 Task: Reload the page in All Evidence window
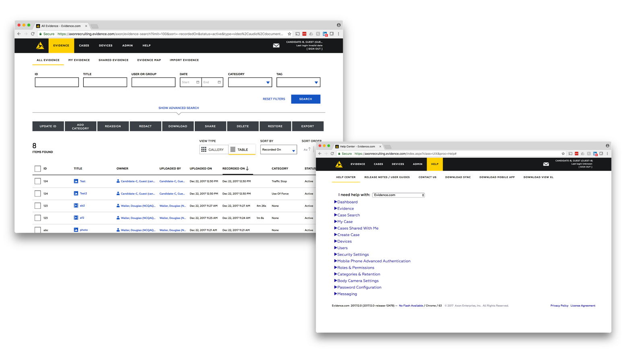33,34
